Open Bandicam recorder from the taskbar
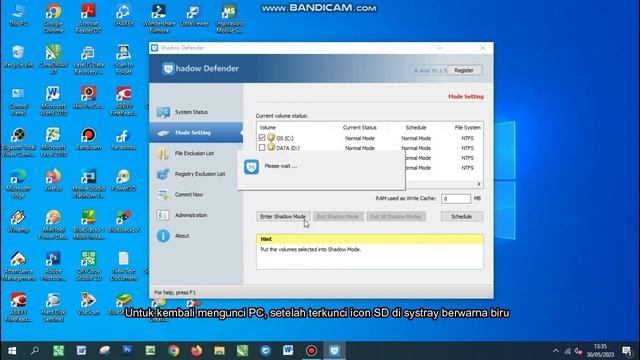The width and height of the screenshot is (640, 360). 311,351
